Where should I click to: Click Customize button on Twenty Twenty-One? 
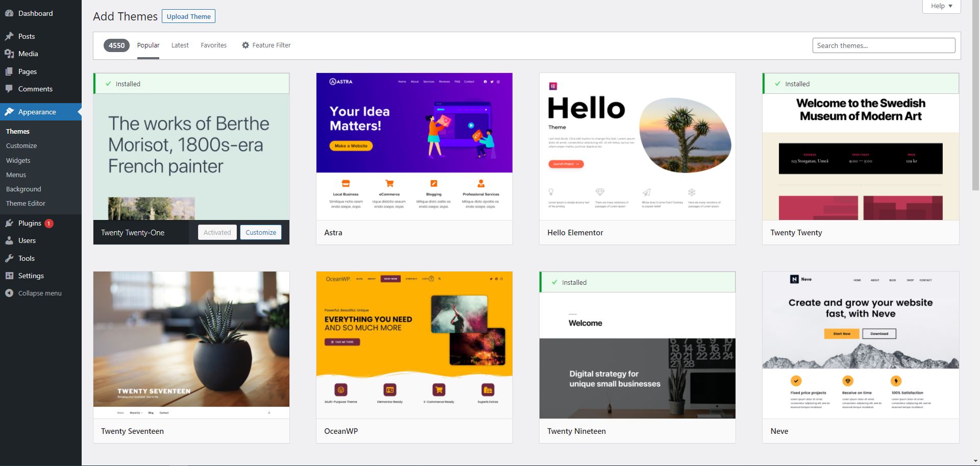(261, 232)
